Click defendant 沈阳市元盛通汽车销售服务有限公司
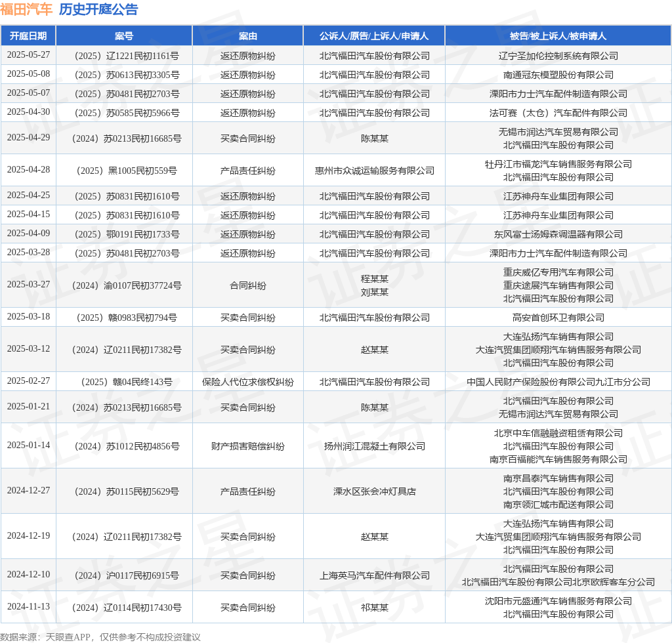This screenshot has width=672, height=643. [x=558, y=601]
